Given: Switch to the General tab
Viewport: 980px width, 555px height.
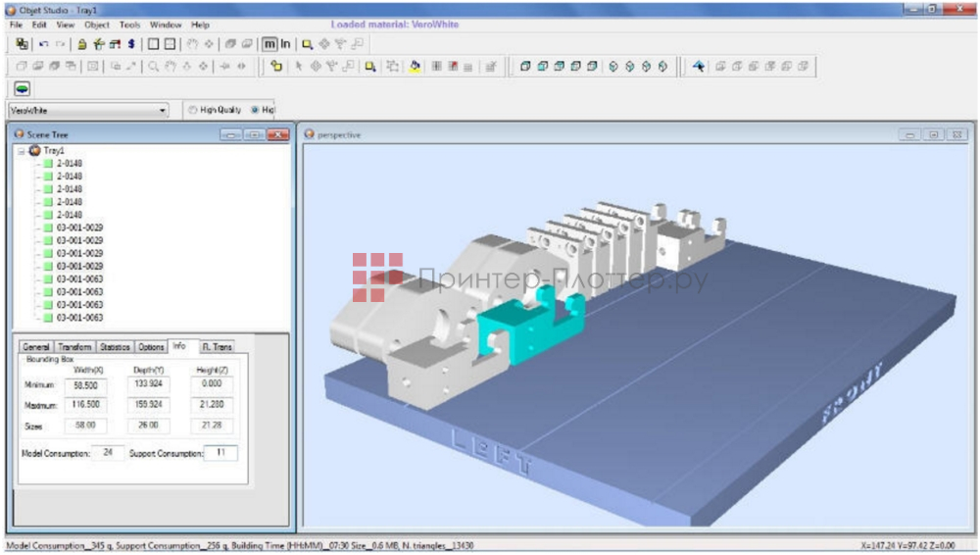Looking at the screenshot, I should click(x=35, y=347).
